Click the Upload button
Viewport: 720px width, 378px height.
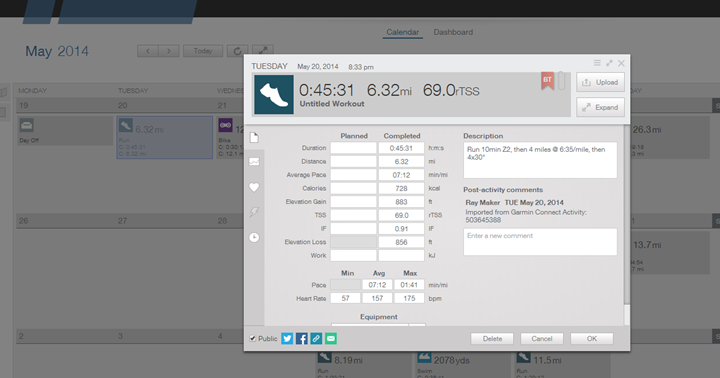click(x=601, y=82)
